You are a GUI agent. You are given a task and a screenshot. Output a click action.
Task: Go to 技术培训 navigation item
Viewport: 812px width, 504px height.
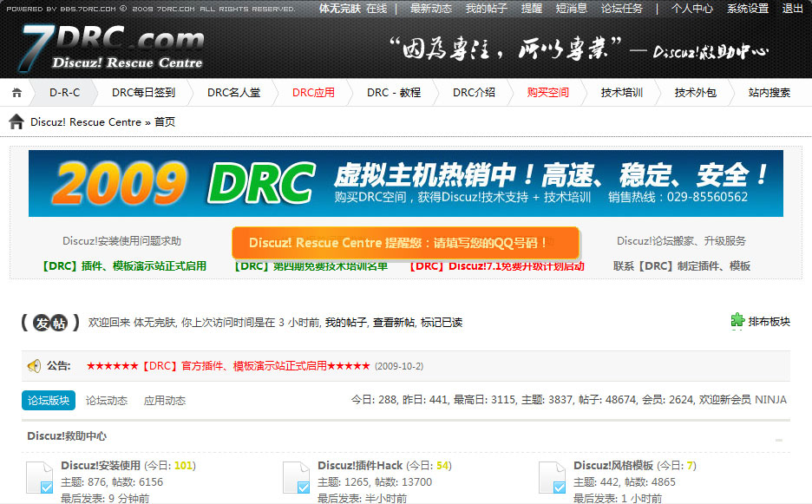[621, 93]
